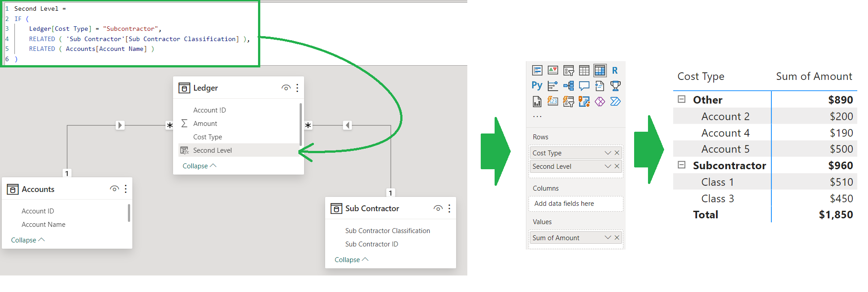This screenshot has height=292, width=868.
Task: Open Sum of Amount field dropdown chevron
Action: [608, 238]
